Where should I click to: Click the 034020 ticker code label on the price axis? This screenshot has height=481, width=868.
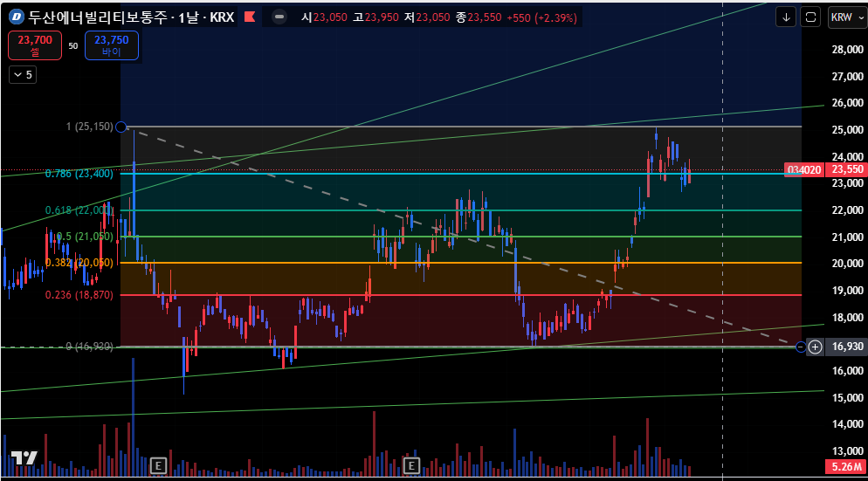[x=804, y=170]
